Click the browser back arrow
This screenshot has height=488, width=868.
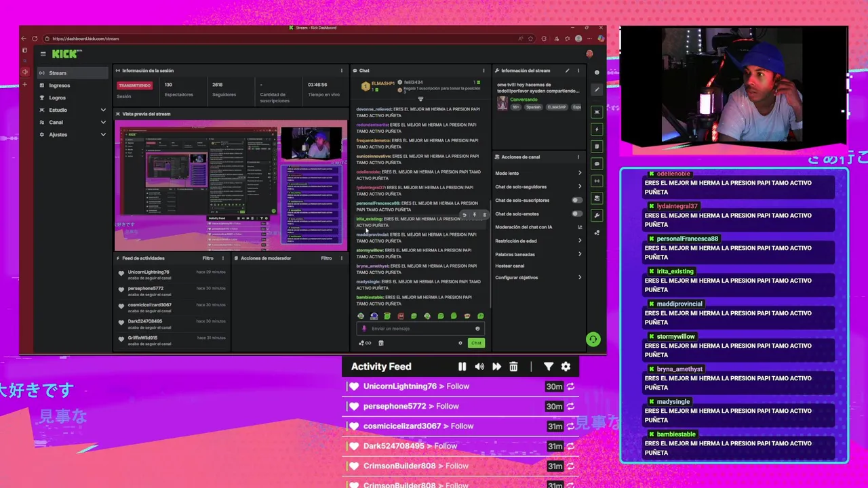click(x=24, y=39)
